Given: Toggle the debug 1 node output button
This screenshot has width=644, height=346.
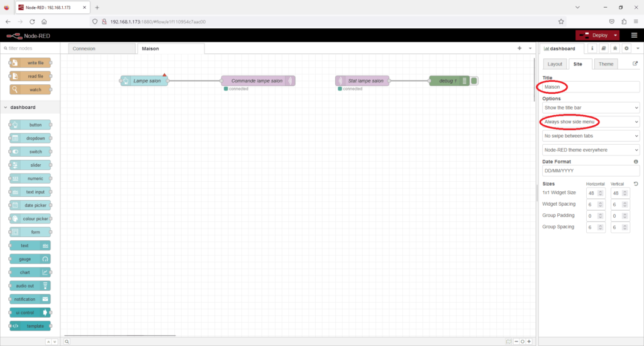Looking at the screenshot, I should (474, 81).
